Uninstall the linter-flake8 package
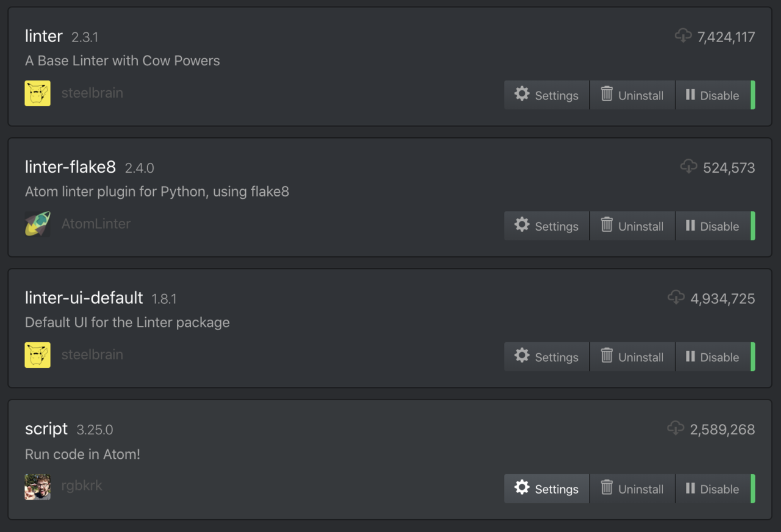Viewport: 781px width, 532px height. [x=632, y=226]
